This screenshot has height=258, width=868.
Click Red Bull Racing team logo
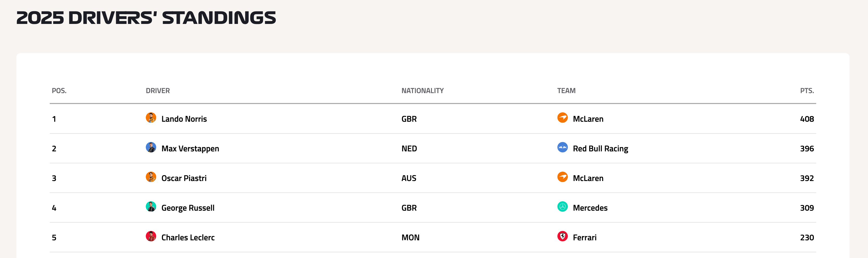562,147
